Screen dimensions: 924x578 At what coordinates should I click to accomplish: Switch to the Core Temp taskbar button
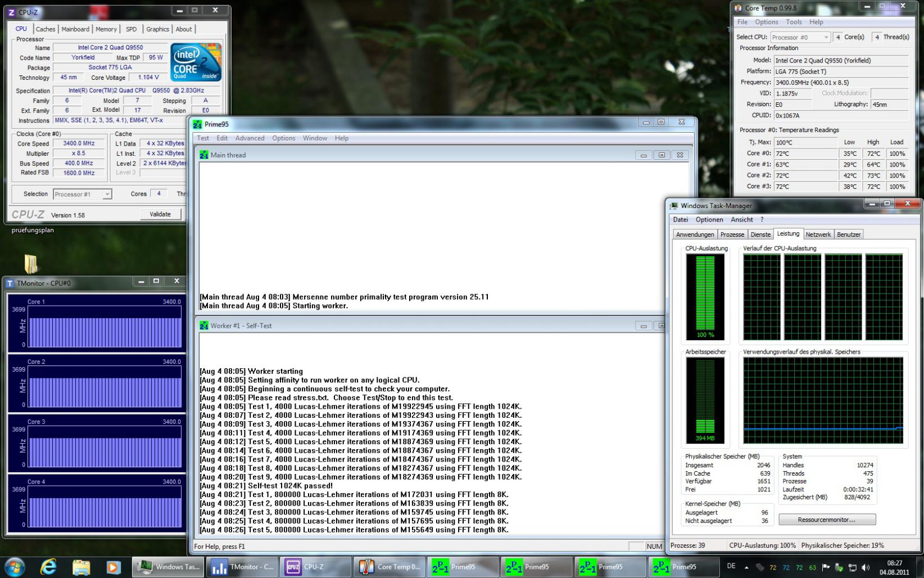[x=390, y=567]
